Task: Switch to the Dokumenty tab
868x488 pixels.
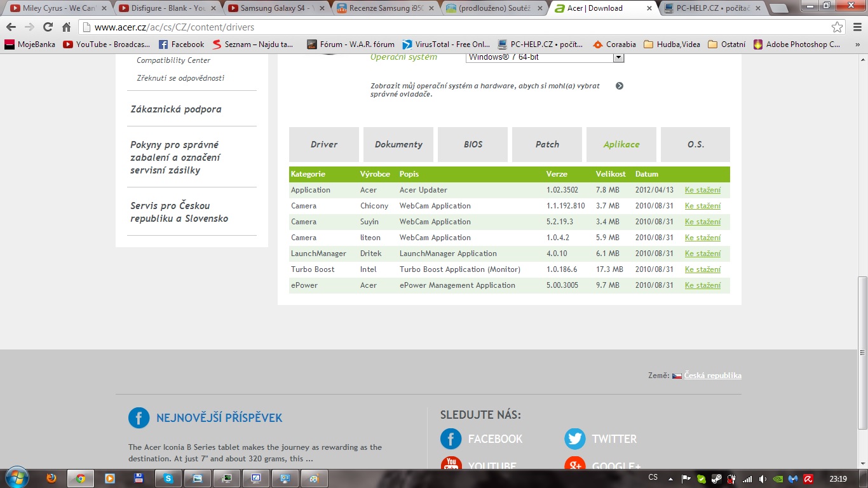Action: pos(398,144)
